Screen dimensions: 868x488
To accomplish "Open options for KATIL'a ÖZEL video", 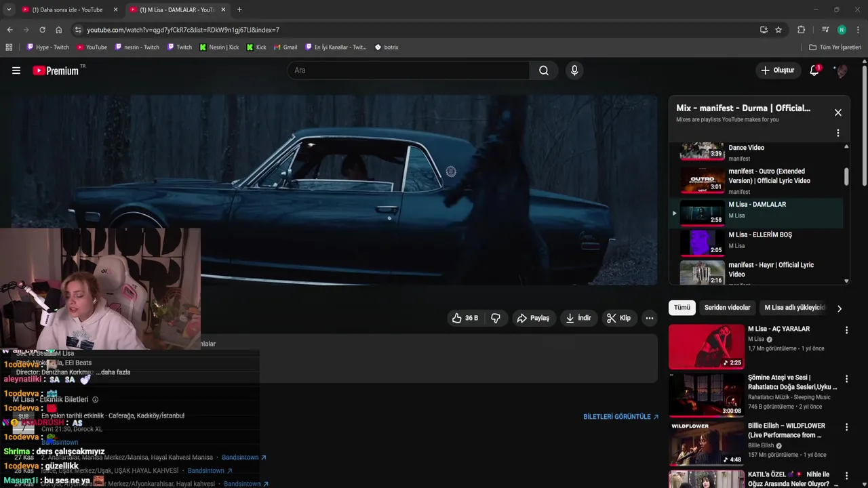I will click(846, 476).
